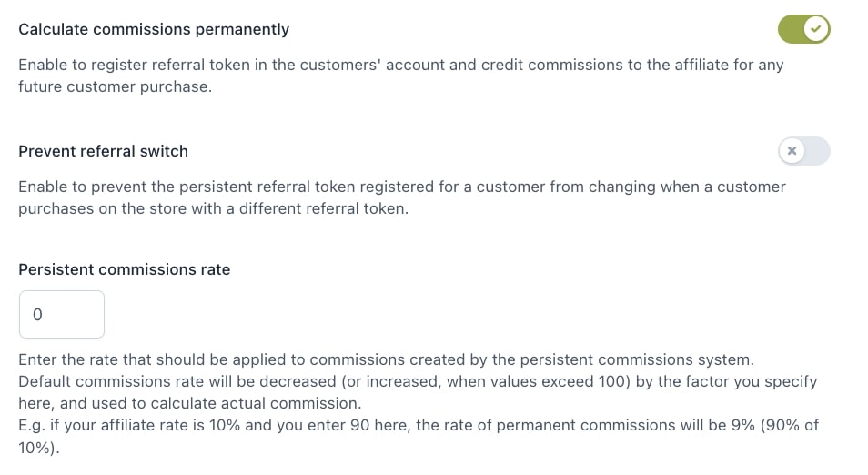Screen dimensions: 868x475
Task: Click the 'purchases on the store' text line
Action: pyautogui.click(x=213, y=208)
